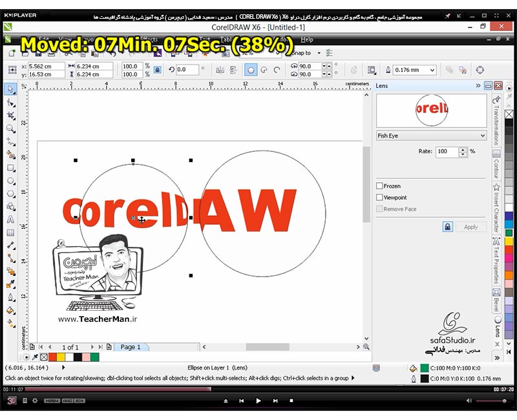517x420 pixels.
Task: Select the Basic Shapes tool
Action: 10,207
